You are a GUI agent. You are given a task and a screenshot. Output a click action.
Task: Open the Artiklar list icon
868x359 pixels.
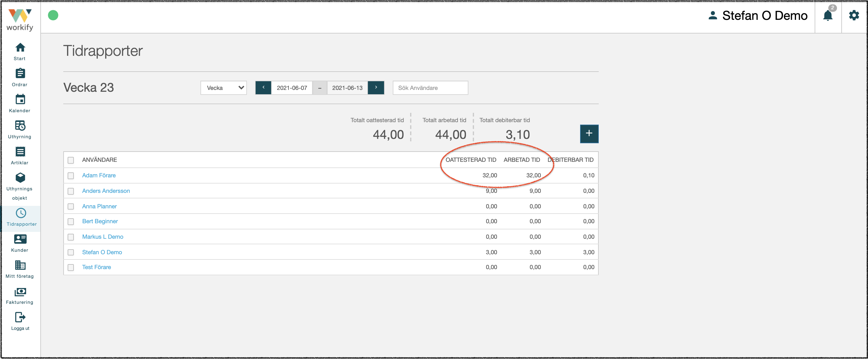tap(20, 152)
